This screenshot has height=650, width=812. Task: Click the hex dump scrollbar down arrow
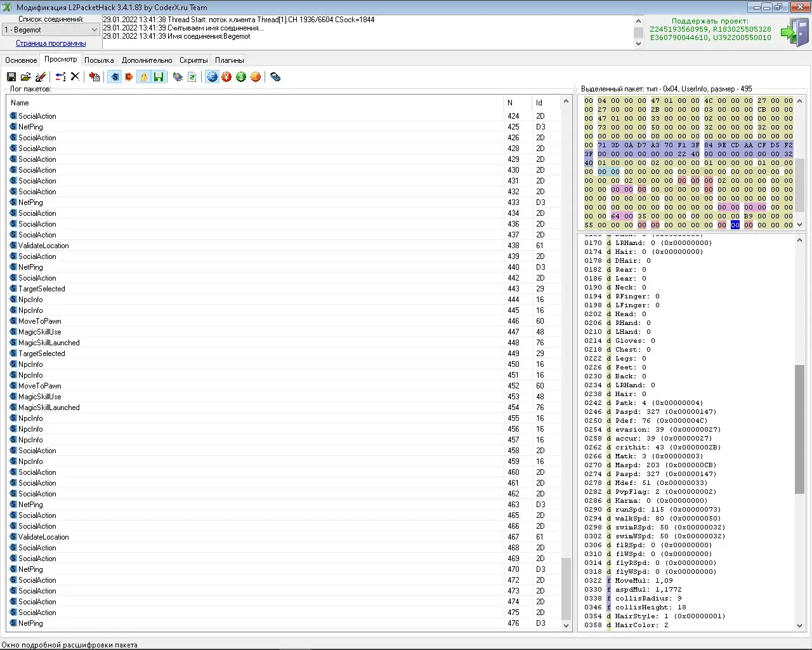[x=799, y=225]
